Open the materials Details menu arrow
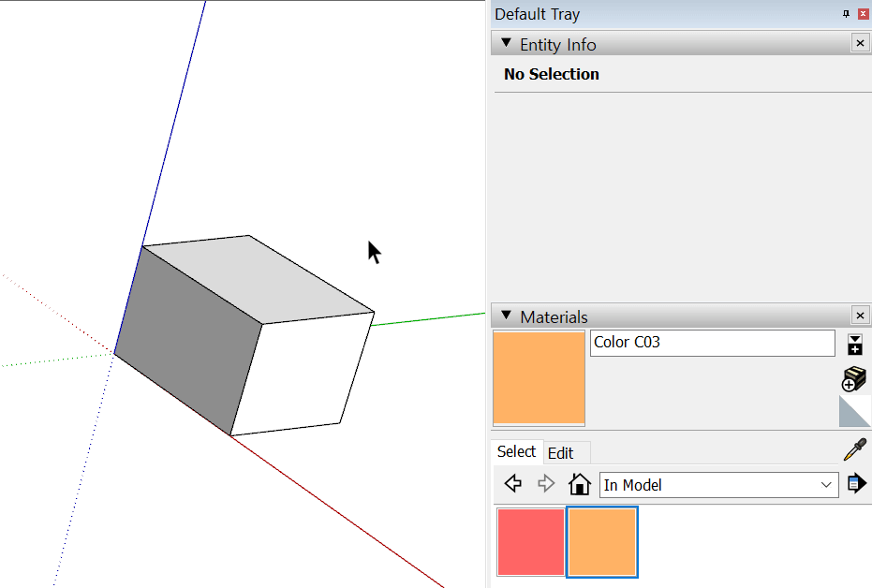The width and height of the screenshot is (872, 588). pyautogui.click(x=857, y=483)
